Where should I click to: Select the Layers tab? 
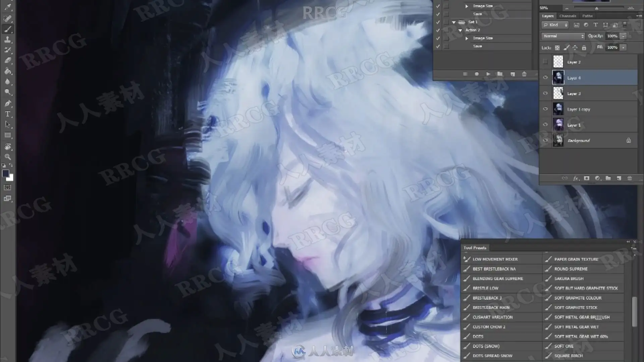(x=548, y=16)
